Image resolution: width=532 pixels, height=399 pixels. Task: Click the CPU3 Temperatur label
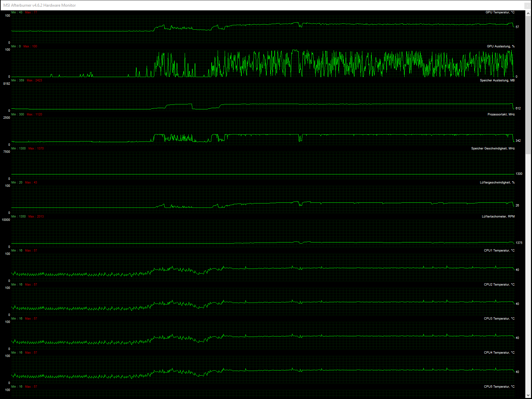[499, 319]
